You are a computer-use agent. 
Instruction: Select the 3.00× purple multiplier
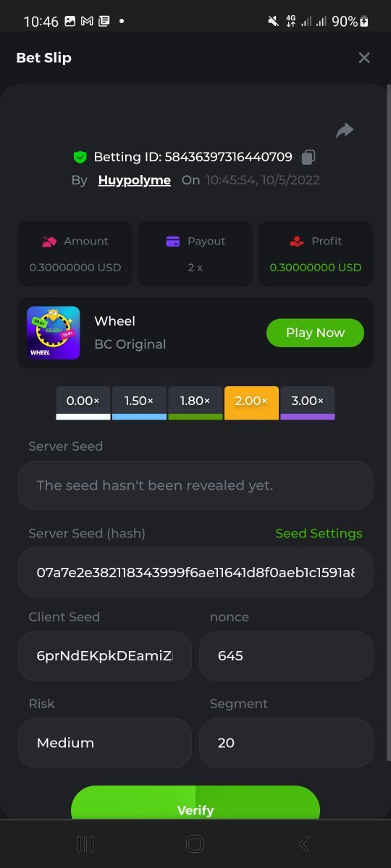(x=308, y=403)
